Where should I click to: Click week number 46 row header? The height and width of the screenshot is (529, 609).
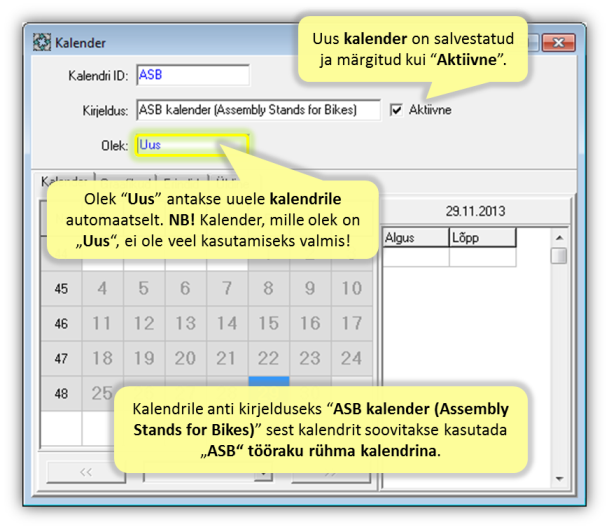(x=61, y=324)
